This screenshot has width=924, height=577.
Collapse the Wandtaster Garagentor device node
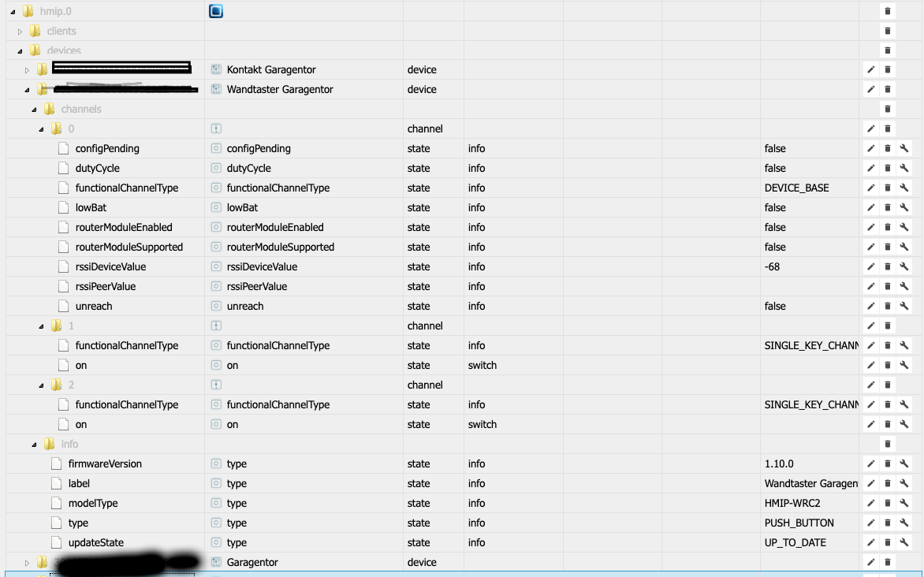[27, 90]
